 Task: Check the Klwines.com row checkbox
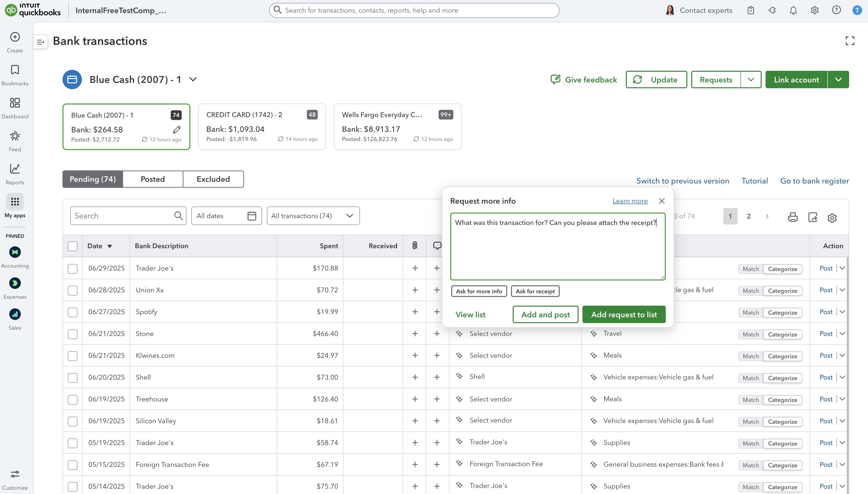(72, 356)
